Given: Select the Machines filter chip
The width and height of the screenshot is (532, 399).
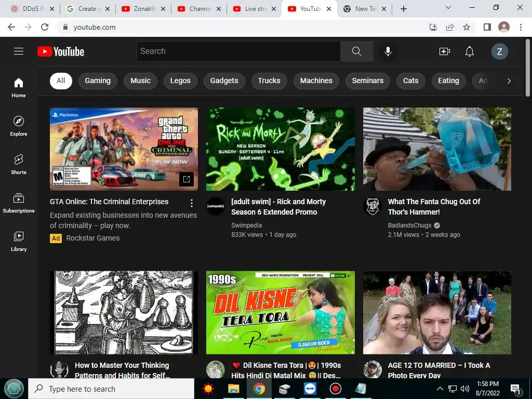Looking at the screenshot, I should 316,81.
